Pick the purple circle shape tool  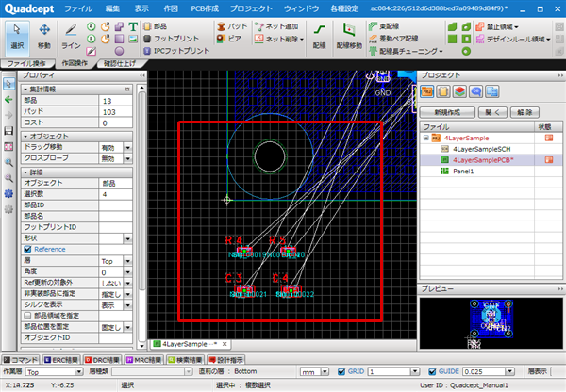click(x=119, y=51)
